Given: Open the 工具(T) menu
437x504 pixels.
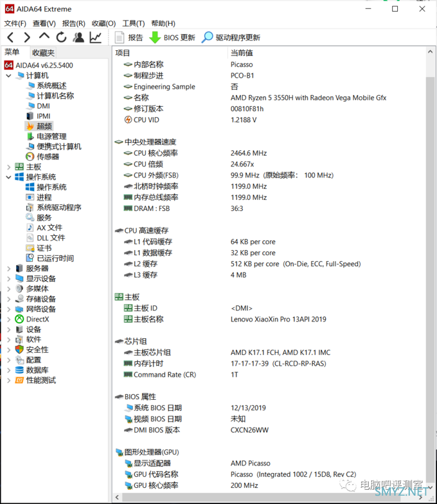Looking at the screenshot, I should [134, 23].
